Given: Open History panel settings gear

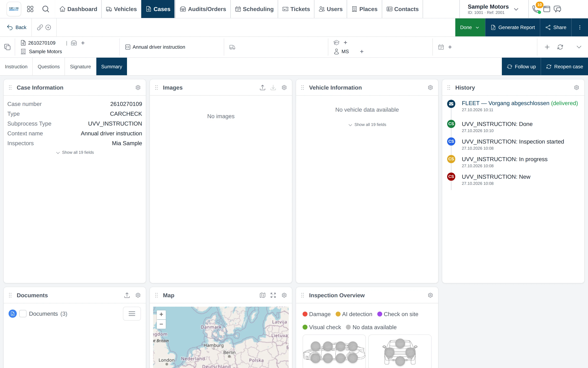Looking at the screenshot, I should [577, 87].
